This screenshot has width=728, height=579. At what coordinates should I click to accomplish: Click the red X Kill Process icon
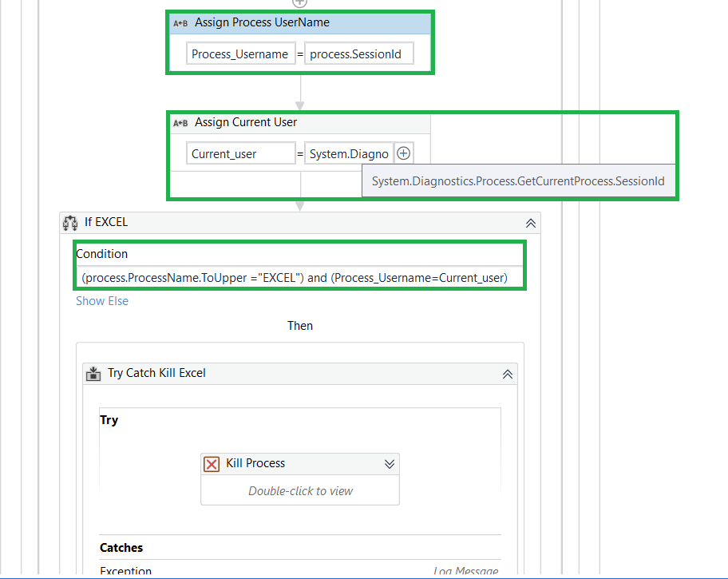pyautogui.click(x=212, y=463)
